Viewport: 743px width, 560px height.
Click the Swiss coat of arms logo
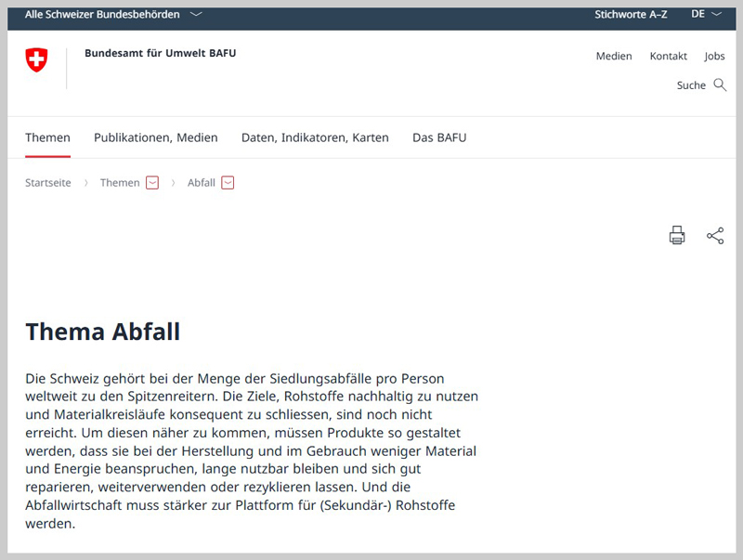tap(36, 61)
